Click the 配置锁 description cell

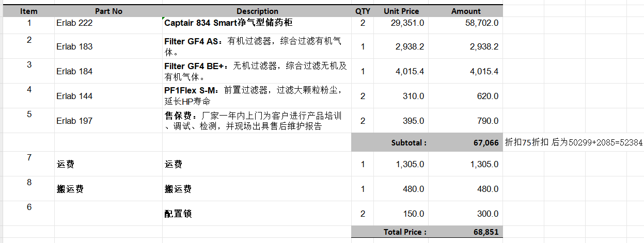coord(257,214)
